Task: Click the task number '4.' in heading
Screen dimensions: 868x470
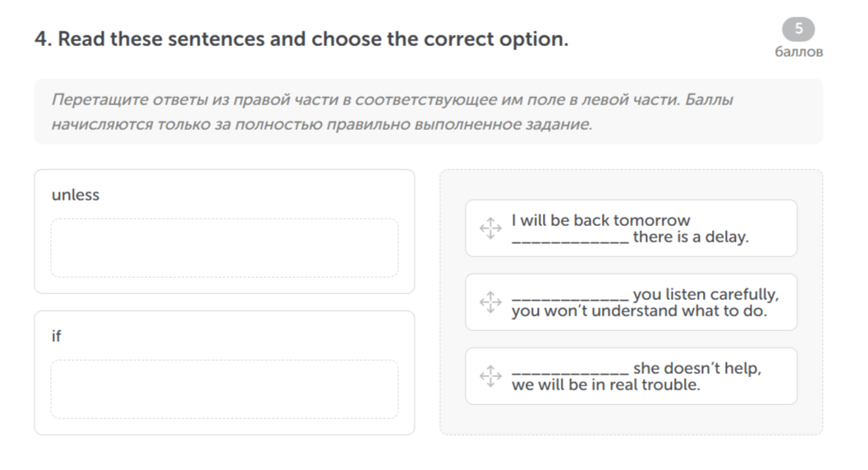Action: 44,39
